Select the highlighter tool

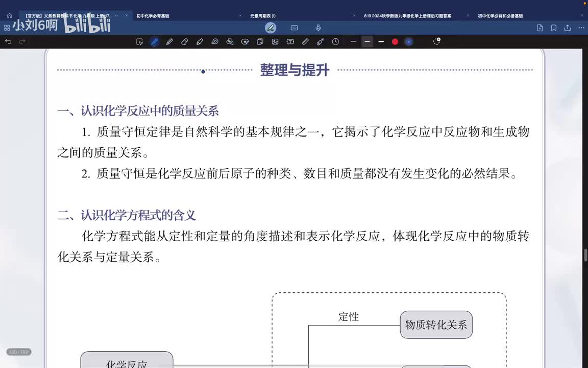click(200, 42)
